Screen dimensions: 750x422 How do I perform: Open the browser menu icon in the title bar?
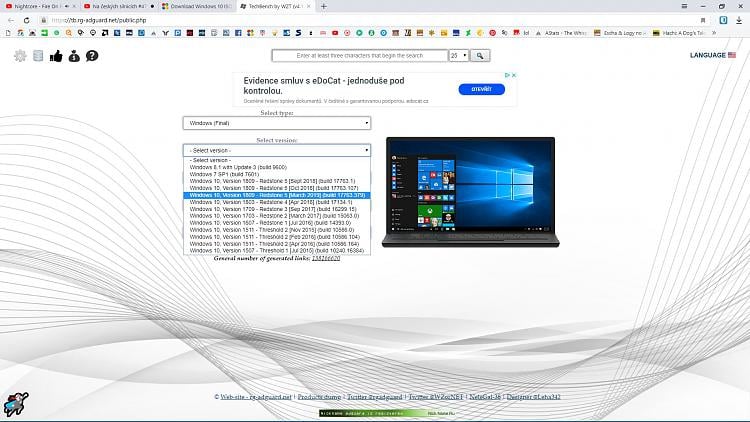pyautogui.click(x=684, y=6)
